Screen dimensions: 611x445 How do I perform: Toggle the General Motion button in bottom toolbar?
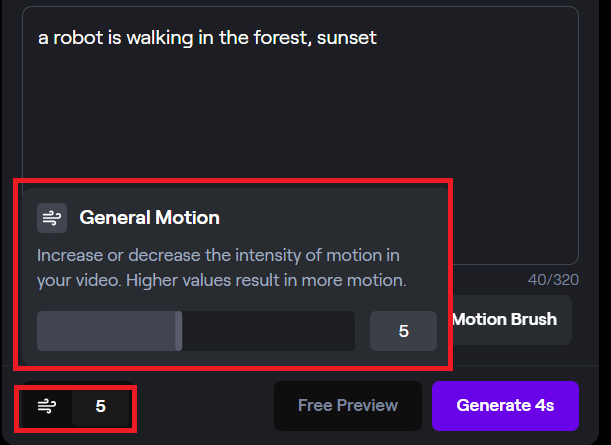pos(47,406)
